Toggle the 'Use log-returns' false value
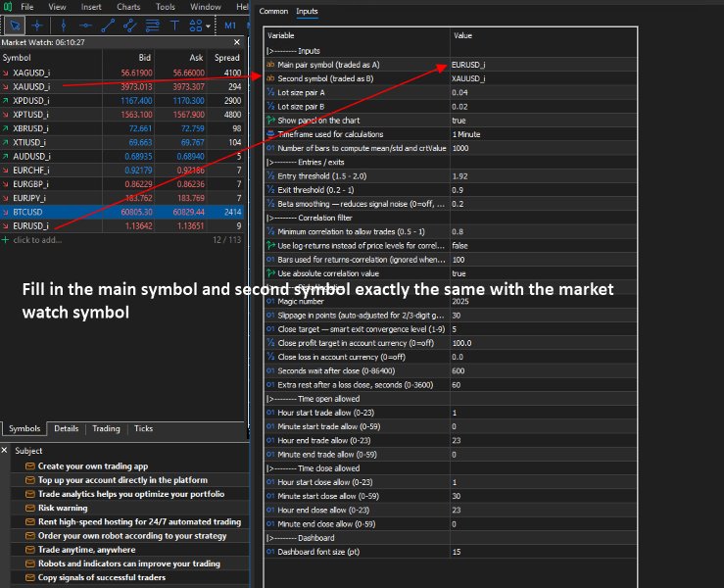This screenshot has height=588, width=724. pos(544,246)
